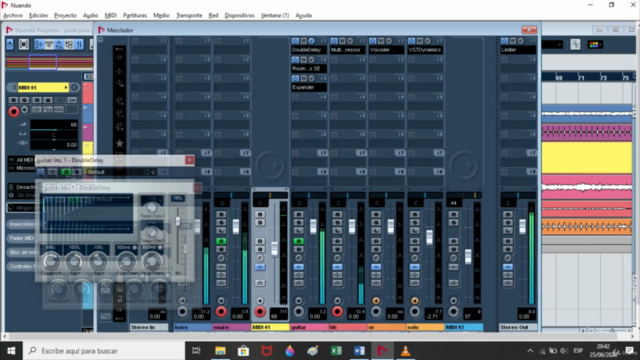The width and height of the screenshot is (640, 360).
Task: Toggle monitor button on the or channel
Action: pos(376,301)
